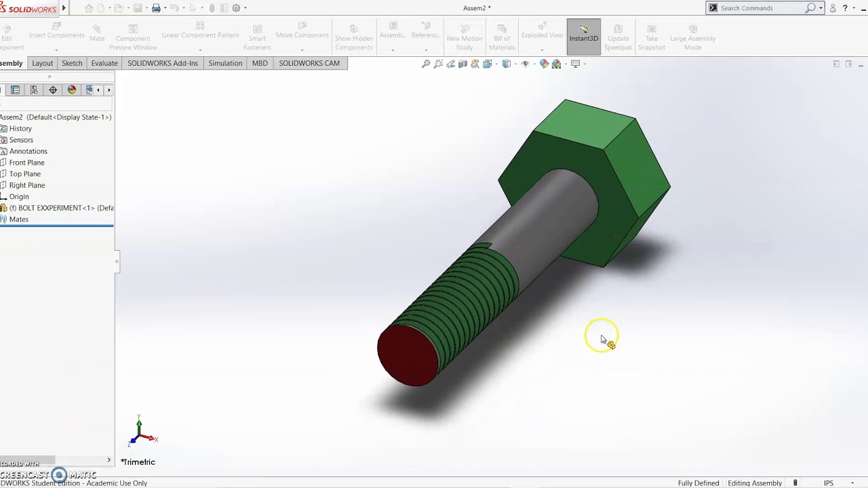Switch to the Evaluate tab
Image resolution: width=868 pixels, height=488 pixels.
tap(104, 63)
